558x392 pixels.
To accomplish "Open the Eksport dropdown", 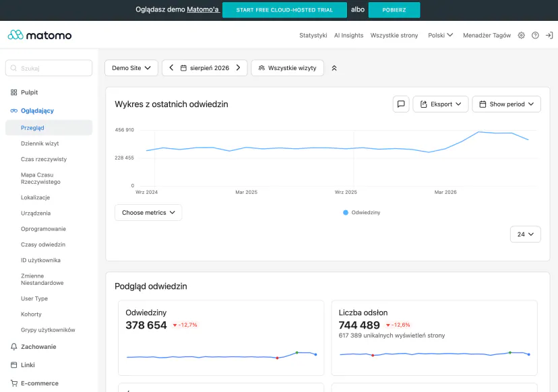I will coord(441,104).
